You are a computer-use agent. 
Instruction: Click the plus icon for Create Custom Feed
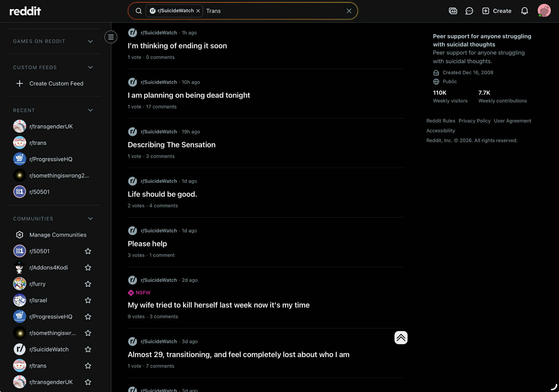pyautogui.click(x=20, y=83)
